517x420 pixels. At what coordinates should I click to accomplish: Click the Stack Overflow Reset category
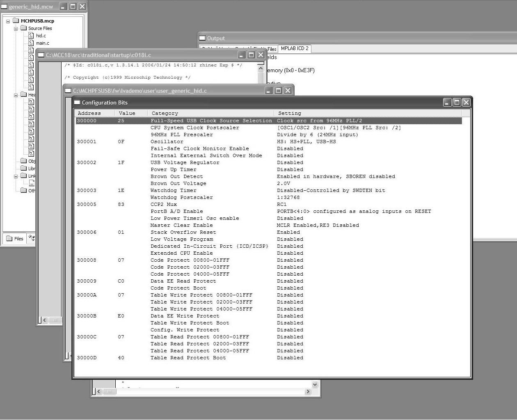[x=183, y=232]
